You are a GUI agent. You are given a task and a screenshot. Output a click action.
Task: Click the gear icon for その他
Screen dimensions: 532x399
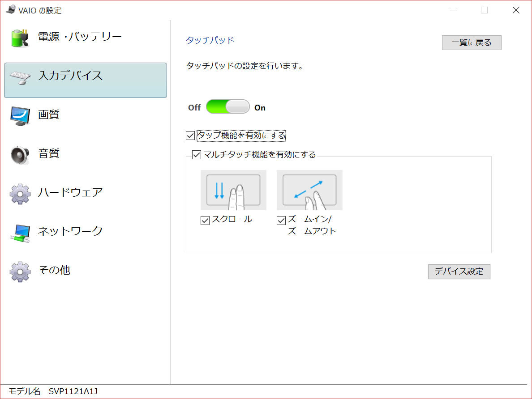coord(20,271)
